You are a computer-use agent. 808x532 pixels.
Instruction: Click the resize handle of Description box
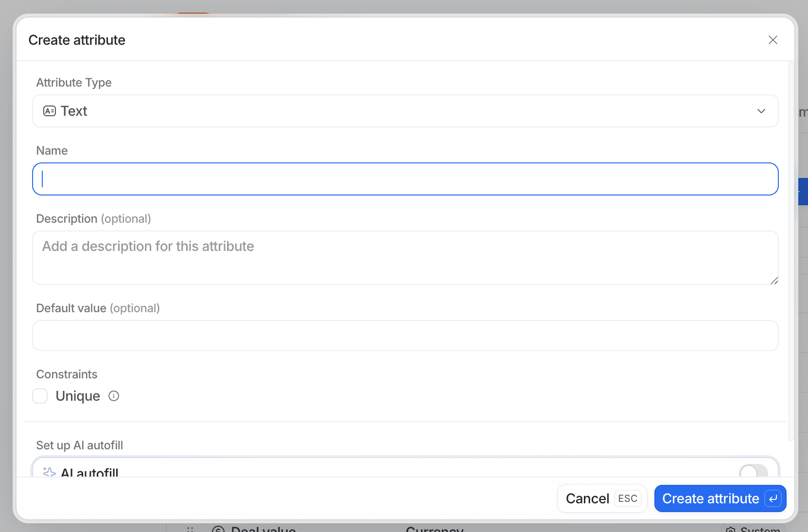coord(774,281)
